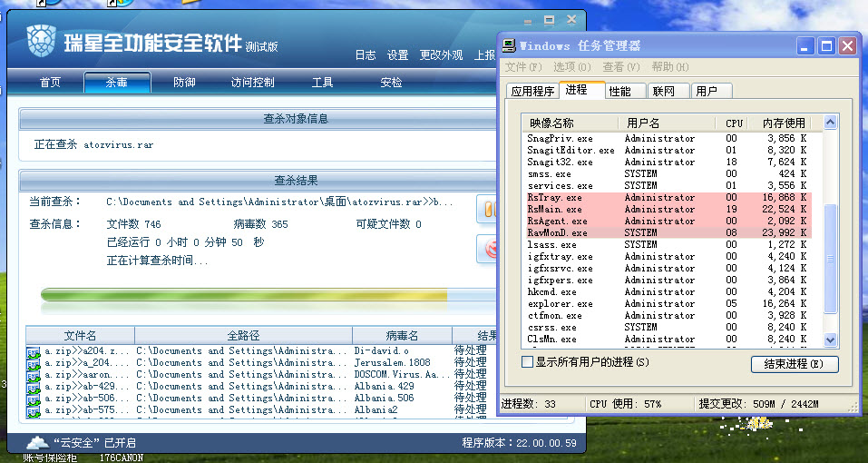Click the scan progress bar

[268, 295]
